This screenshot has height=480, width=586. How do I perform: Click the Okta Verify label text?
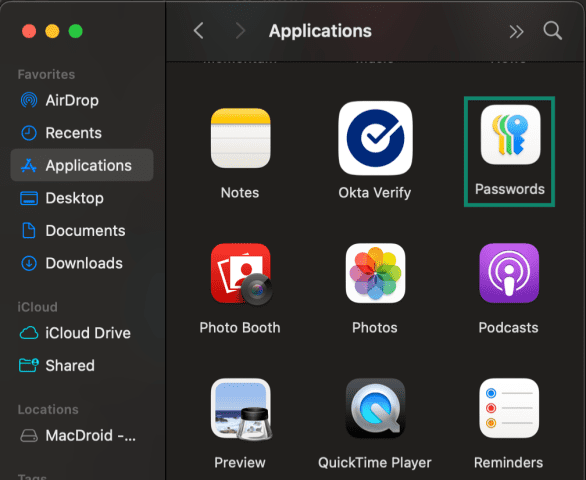point(374,193)
